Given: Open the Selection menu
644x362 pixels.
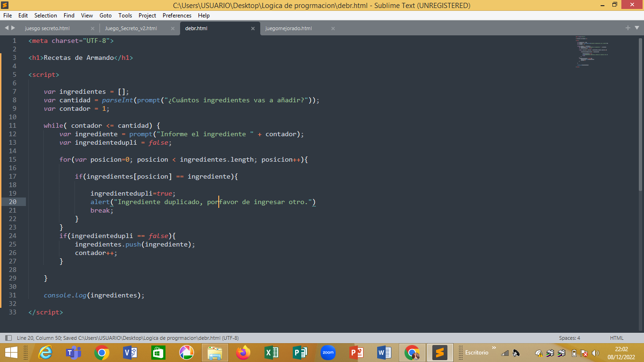Looking at the screenshot, I should tap(46, 16).
